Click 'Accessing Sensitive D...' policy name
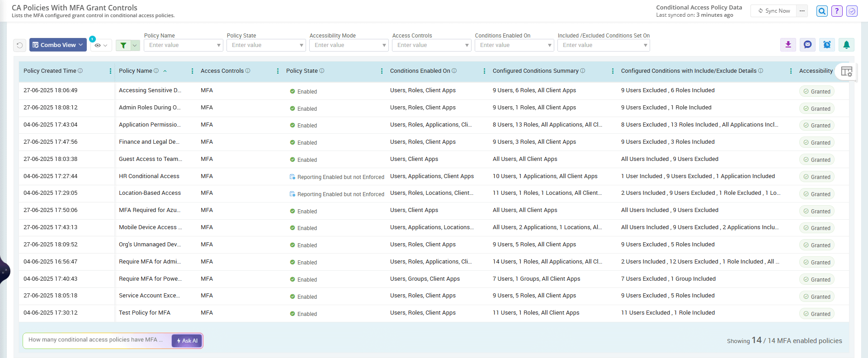Viewport: 868px width, 358px height. (x=150, y=90)
